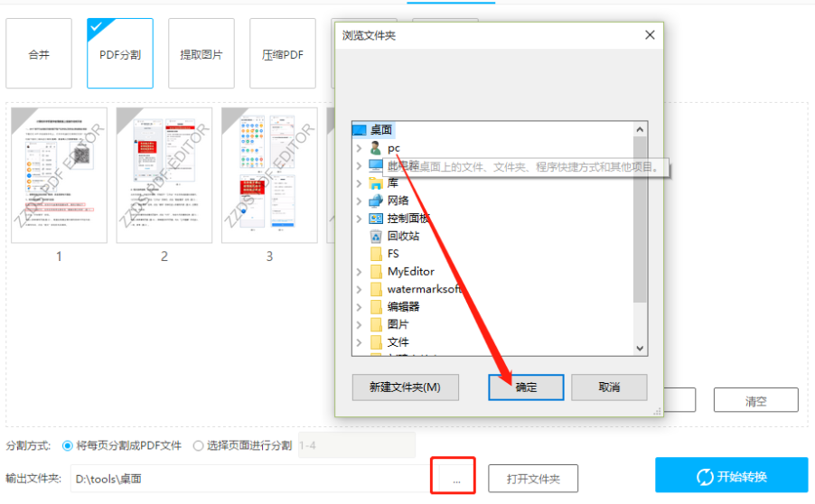The width and height of the screenshot is (815, 504).
Task: Switch to the 合并 merge tab
Action: pyautogui.click(x=39, y=53)
